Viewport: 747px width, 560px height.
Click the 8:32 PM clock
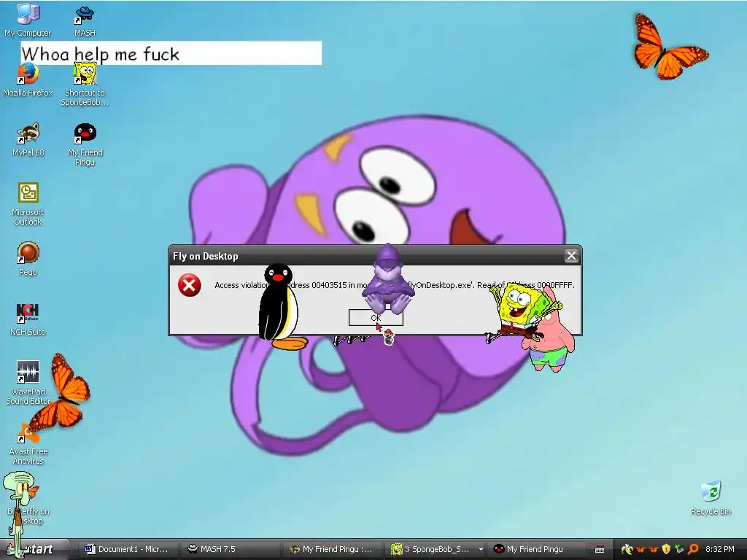click(x=719, y=549)
